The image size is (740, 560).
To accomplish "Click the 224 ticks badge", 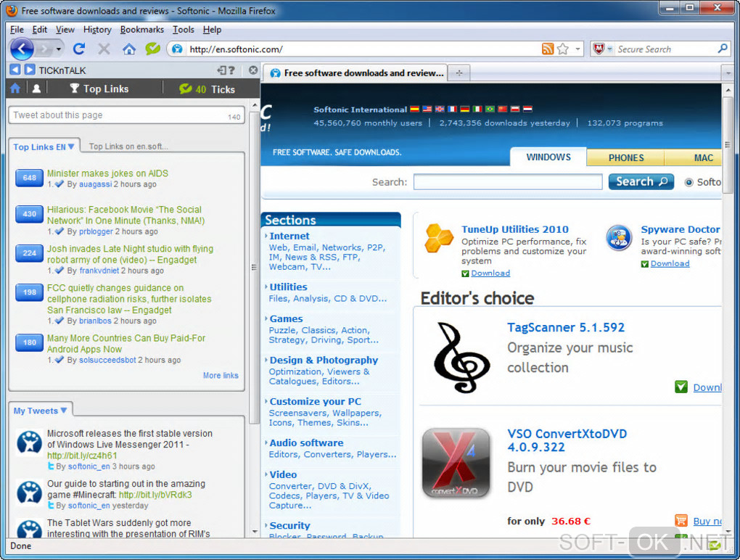I will coord(29,253).
